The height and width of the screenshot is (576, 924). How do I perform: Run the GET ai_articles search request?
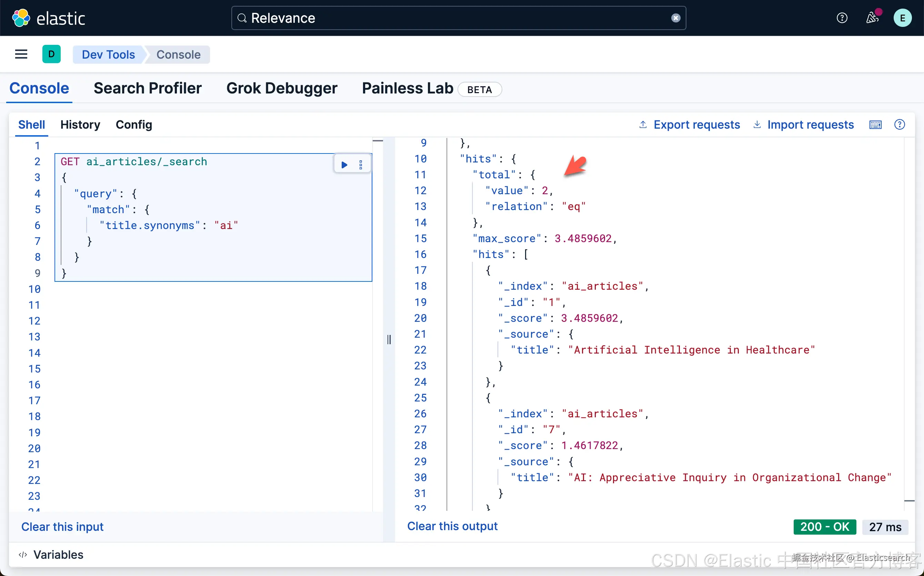point(344,165)
